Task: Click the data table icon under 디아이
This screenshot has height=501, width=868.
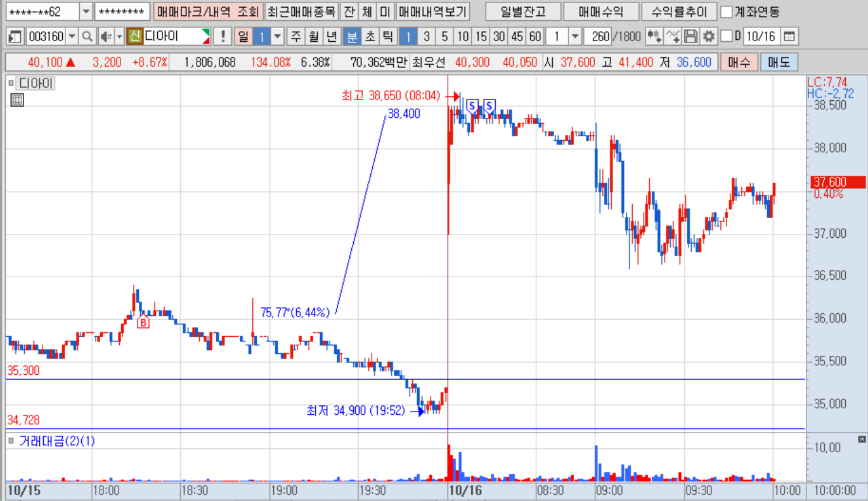Action: pos(17,100)
